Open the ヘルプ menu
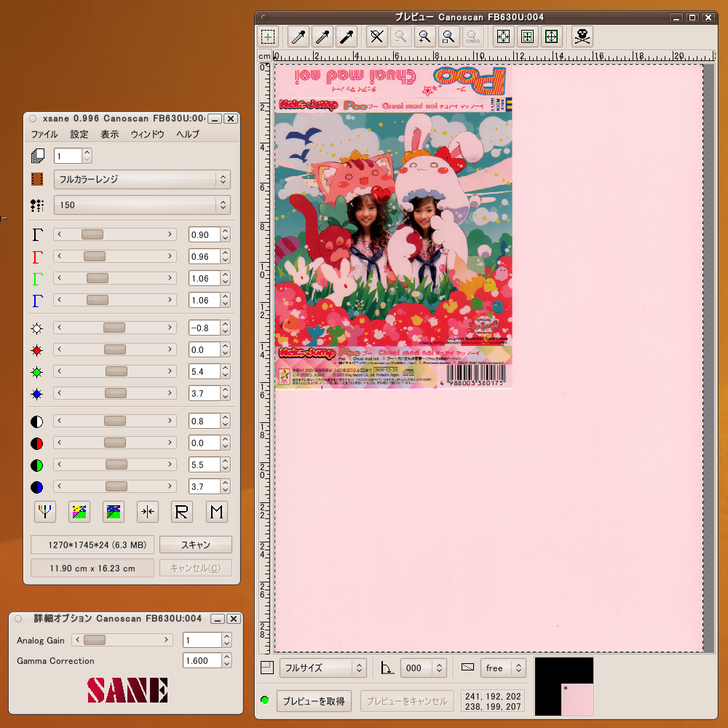Image resolution: width=728 pixels, height=728 pixels. [188, 134]
